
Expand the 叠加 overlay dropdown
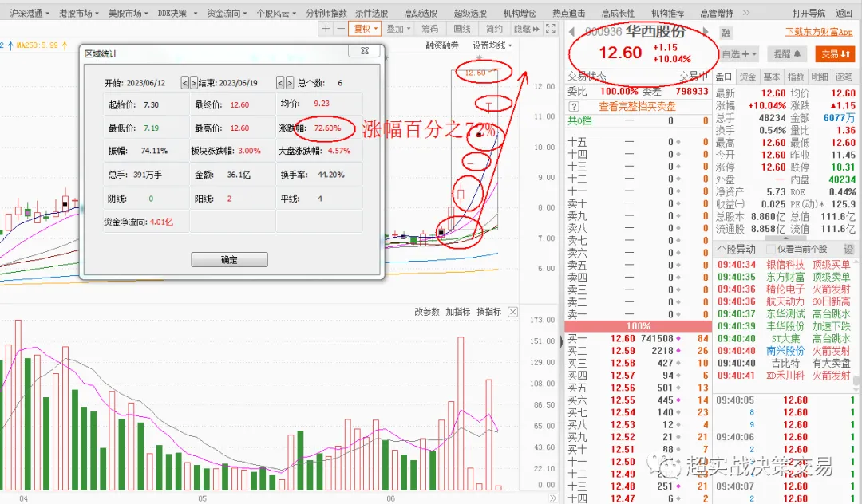click(397, 30)
